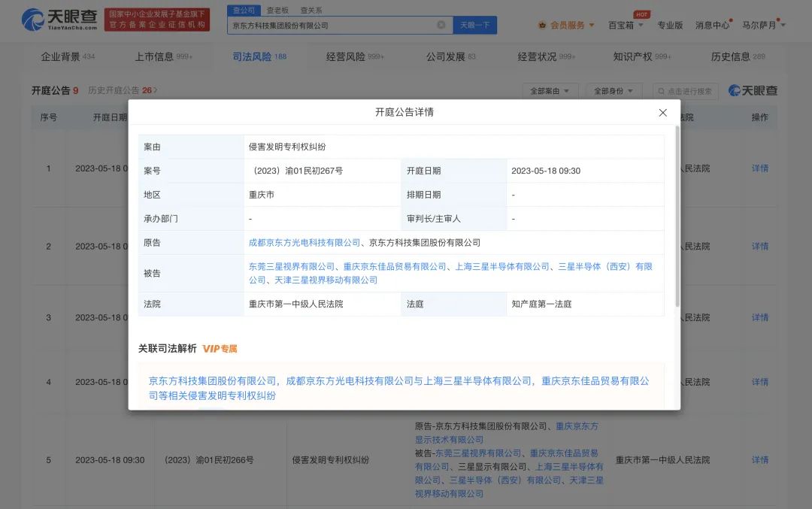The height and width of the screenshot is (509, 812).
Task: Open the 全部案由 filter dropdown
Action: click(550, 91)
